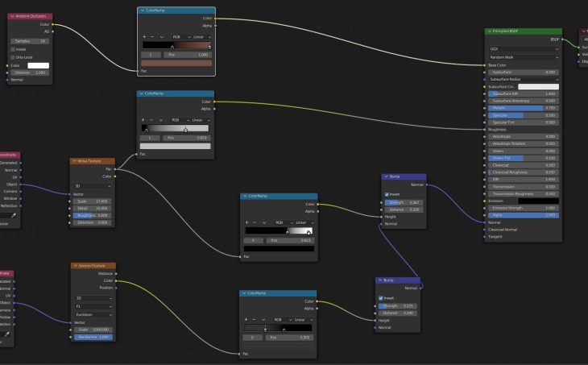Click the Color output socket of Ambient Occlusion

tap(52, 24)
